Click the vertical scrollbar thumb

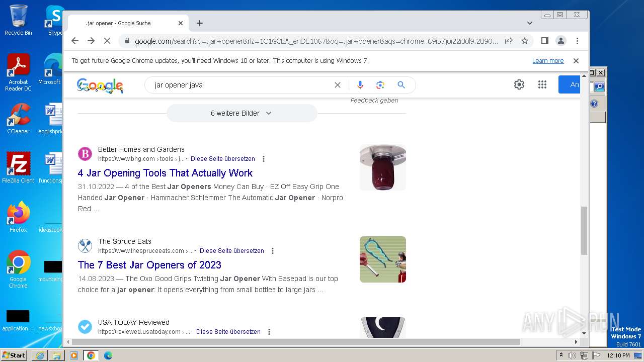tap(584, 230)
